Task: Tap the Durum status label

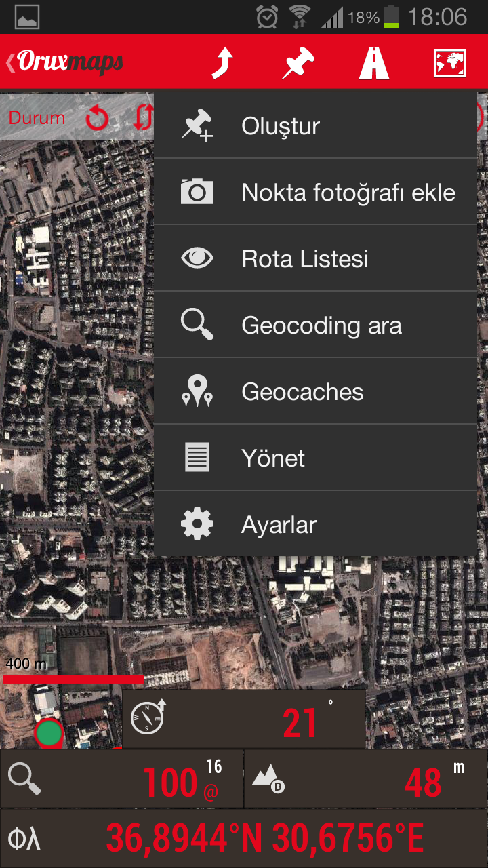Action: click(37, 118)
